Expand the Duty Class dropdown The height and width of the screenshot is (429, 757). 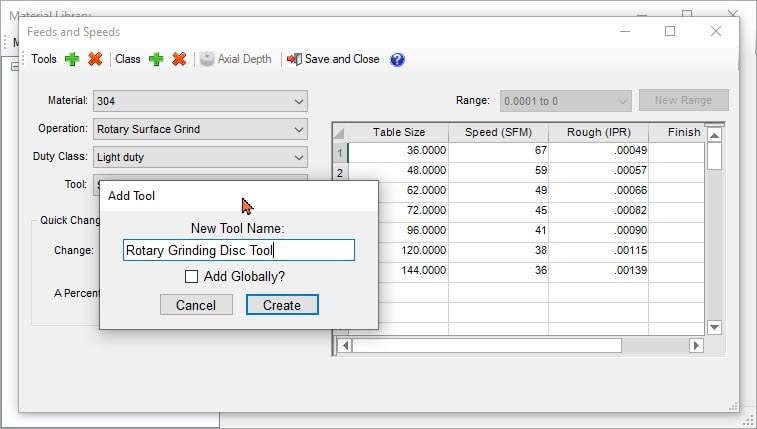299,157
